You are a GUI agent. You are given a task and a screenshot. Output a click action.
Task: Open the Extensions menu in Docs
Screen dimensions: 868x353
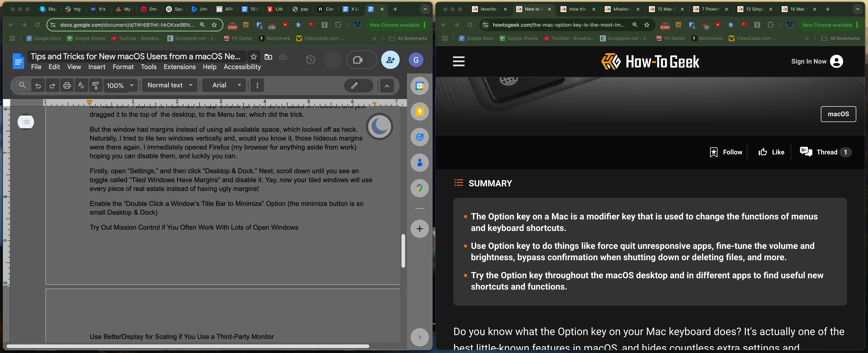180,67
